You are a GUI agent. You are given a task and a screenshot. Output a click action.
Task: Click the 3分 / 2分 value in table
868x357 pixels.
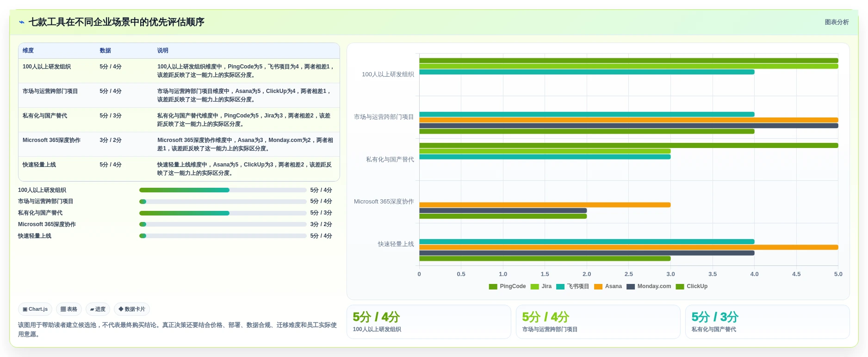111,141
